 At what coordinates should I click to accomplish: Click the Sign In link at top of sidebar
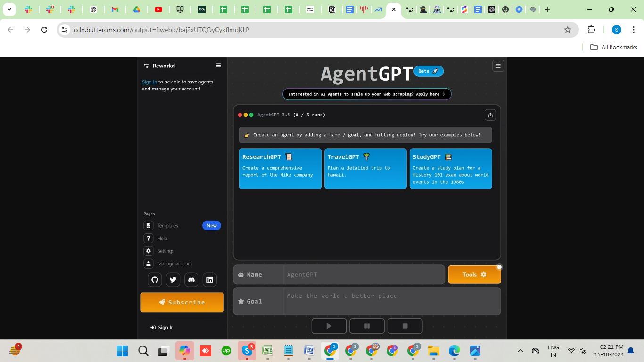pos(149,82)
